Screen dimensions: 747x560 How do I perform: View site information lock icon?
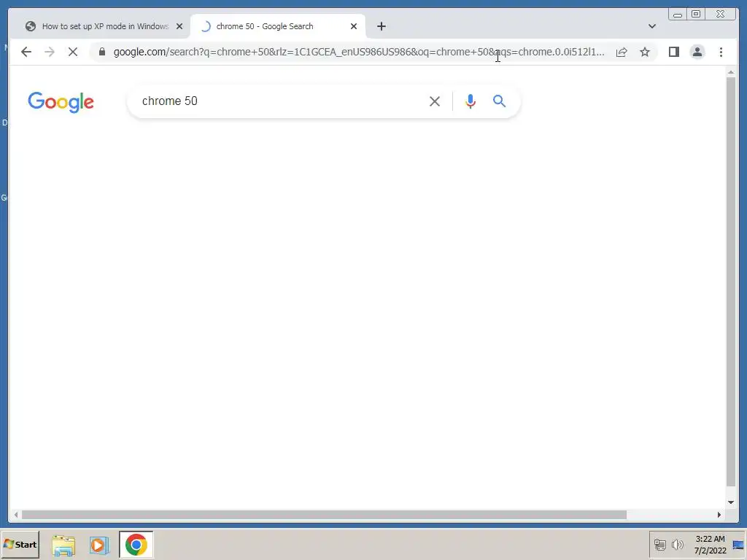(101, 52)
